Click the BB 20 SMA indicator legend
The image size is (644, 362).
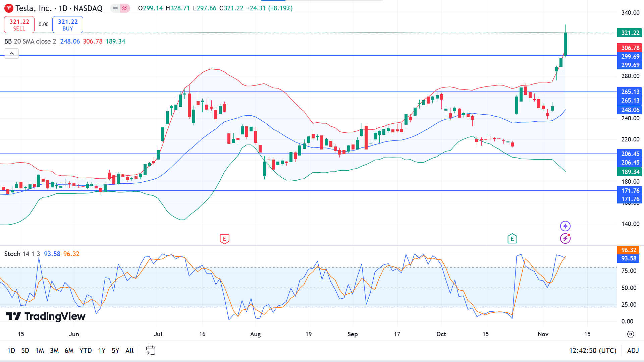click(x=30, y=41)
